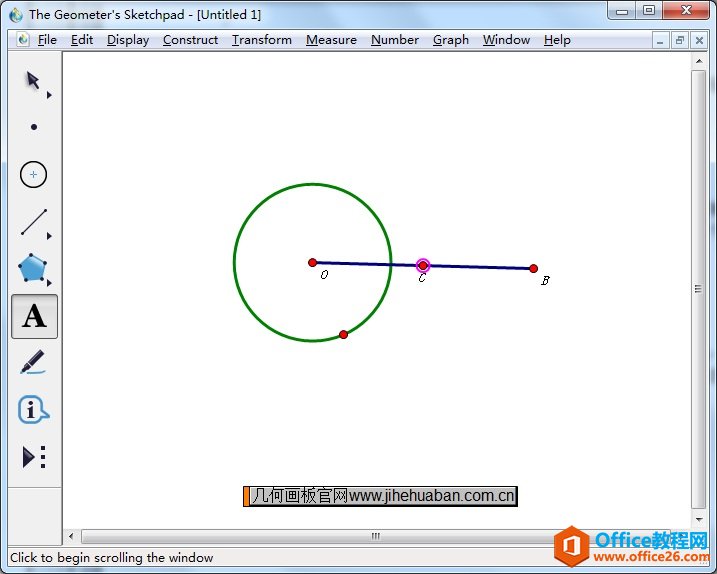Click the vertical scrollbar down arrow
Image resolution: width=717 pixels, height=574 pixels.
coord(699,520)
